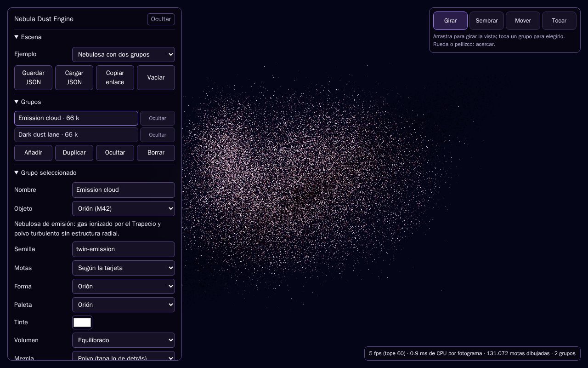Select the Dark dust lane group row

[76, 135]
